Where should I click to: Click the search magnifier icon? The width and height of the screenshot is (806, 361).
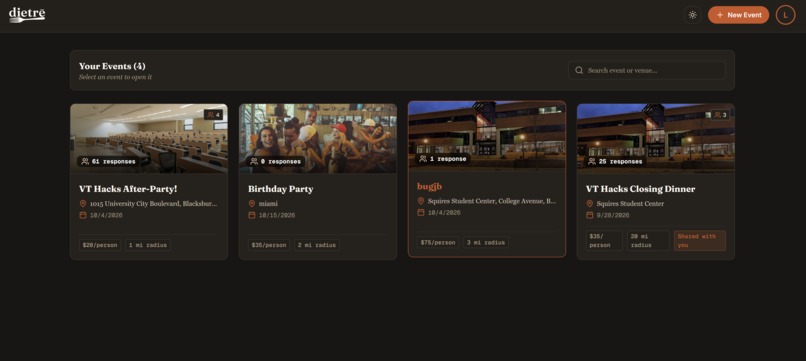(579, 70)
